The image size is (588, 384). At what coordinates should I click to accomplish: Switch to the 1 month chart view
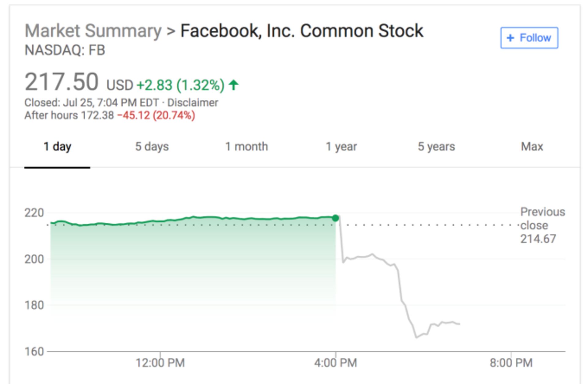(247, 147)
